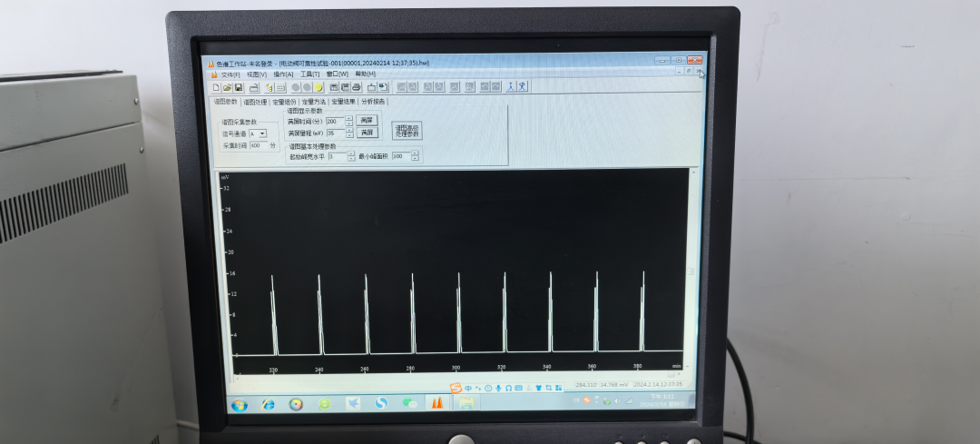Viewport: 980px width, 444px height.
Task: Open Internet Explorer from the taskbar
Action: point(268,405)
